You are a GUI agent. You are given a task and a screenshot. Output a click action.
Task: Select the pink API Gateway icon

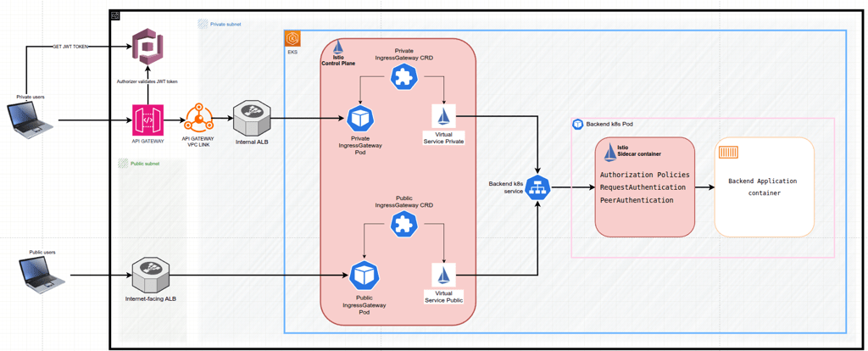[x=147, y=120]
